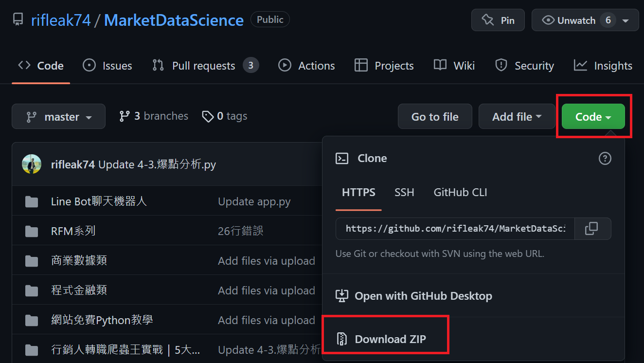Pin this repository with the Pin button
This screenshot has width=644, height=363.
click(x=498, y=20)
